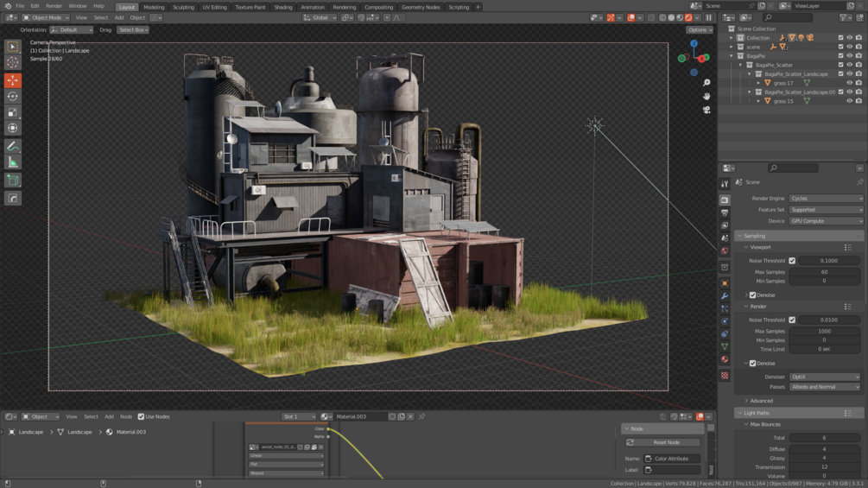This screenshot has height=488, width=868.
Task: Open the Denoiser dropdown set to OptiX
Action: pyautogui.click(x=825, y=377)
